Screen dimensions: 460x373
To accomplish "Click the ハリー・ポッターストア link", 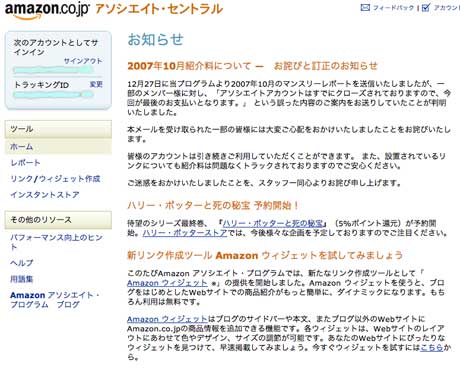I will (x=185, y=233).
